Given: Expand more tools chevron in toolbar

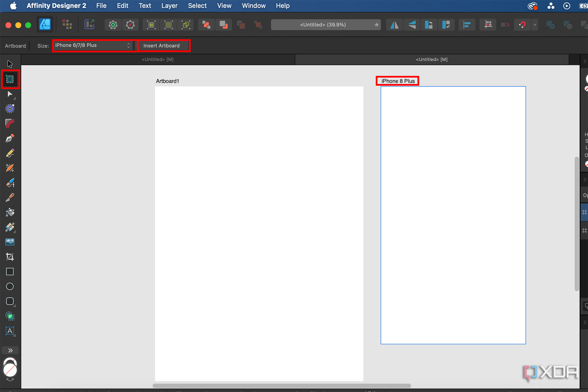Looking at the screenshot, I should coord(10,351).
